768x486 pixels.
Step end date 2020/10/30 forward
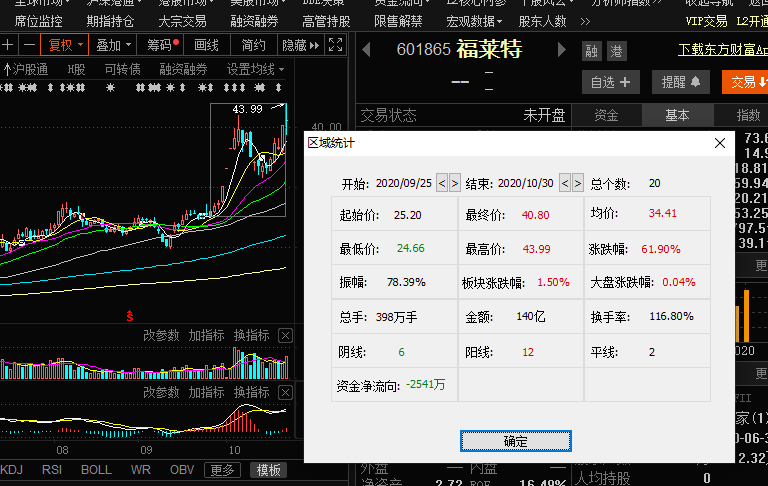(577, 183)
